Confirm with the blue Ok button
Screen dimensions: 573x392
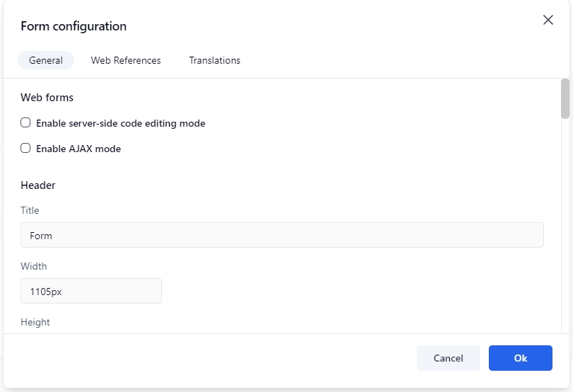(x=520, y=358)
